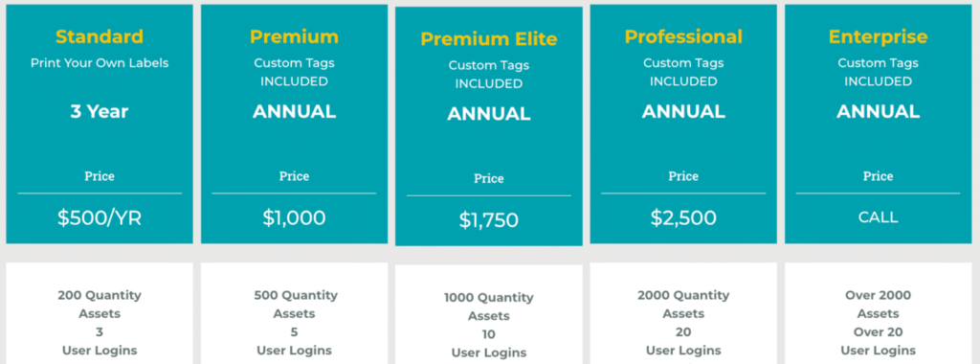Click Custom Tags INCLUDED under Professional

point(683,72)
